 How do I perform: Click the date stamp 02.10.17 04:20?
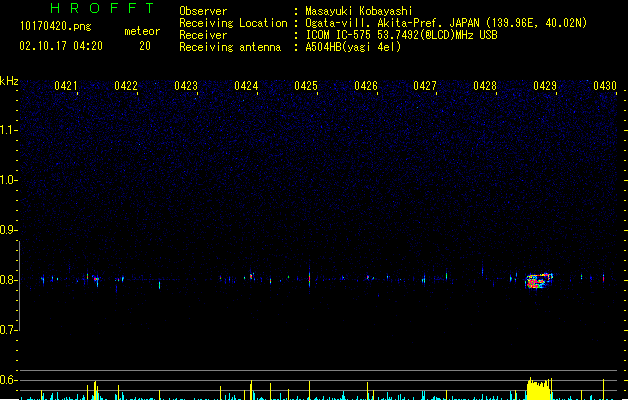coord(61,46)
